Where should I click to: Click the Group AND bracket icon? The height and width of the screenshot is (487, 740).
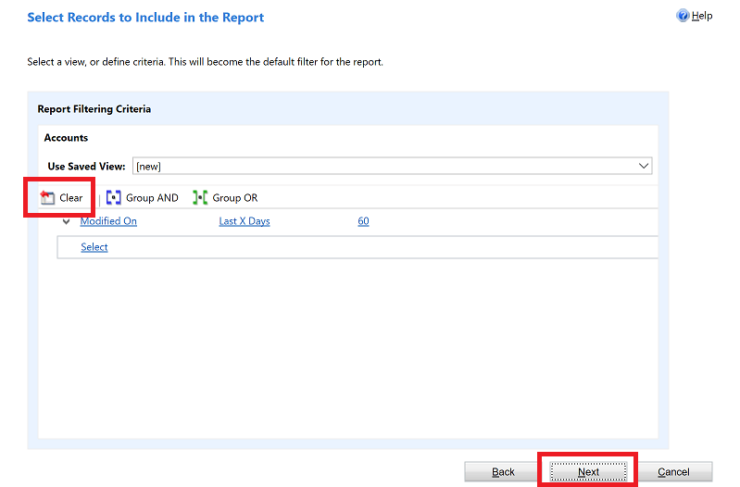113,197
